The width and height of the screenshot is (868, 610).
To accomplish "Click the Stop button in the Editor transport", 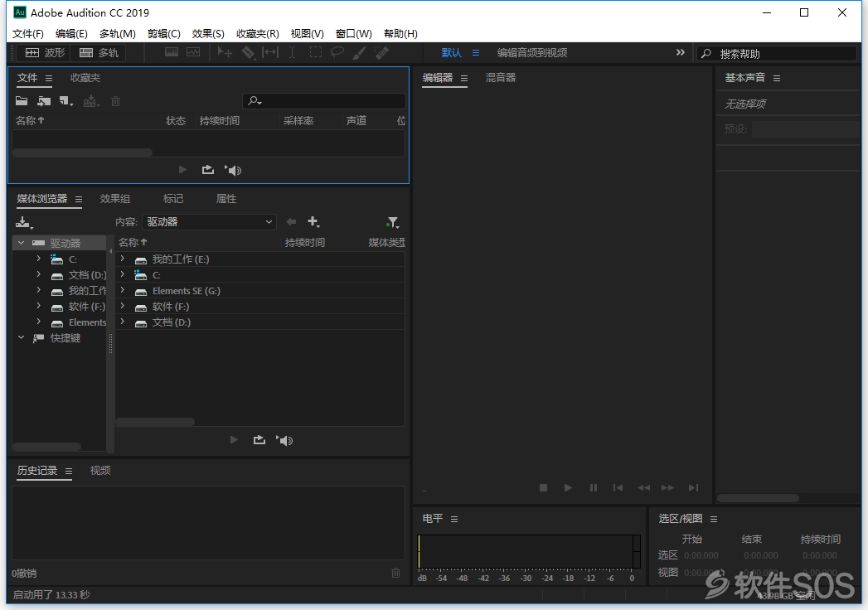I will pyautogui.click(x=544, y=487).
